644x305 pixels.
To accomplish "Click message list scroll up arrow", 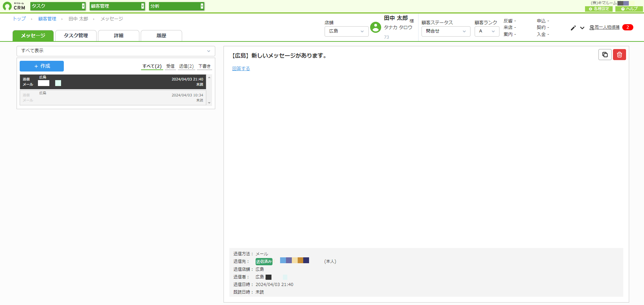I will (209, 77).
